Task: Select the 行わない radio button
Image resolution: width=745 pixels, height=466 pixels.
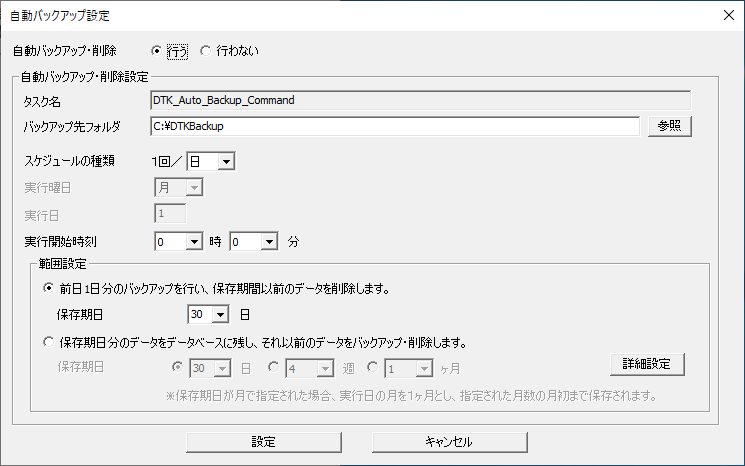Action: pos(205,51)
